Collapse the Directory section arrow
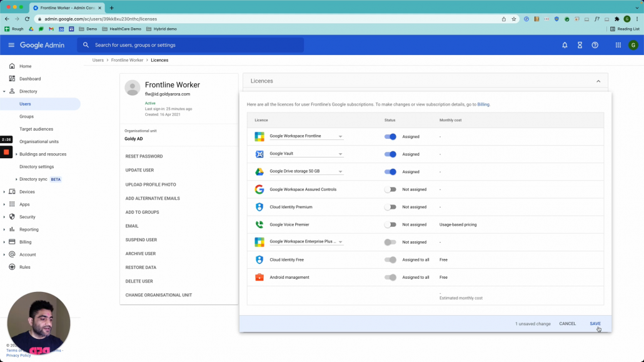This screenshot has height=362, width=644. (4, 92)
